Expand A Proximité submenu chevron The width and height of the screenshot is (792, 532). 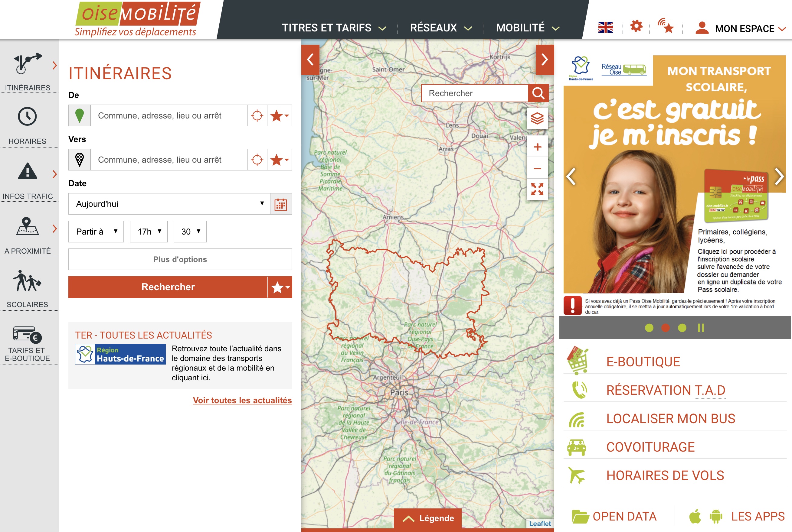tap(55, 228)
